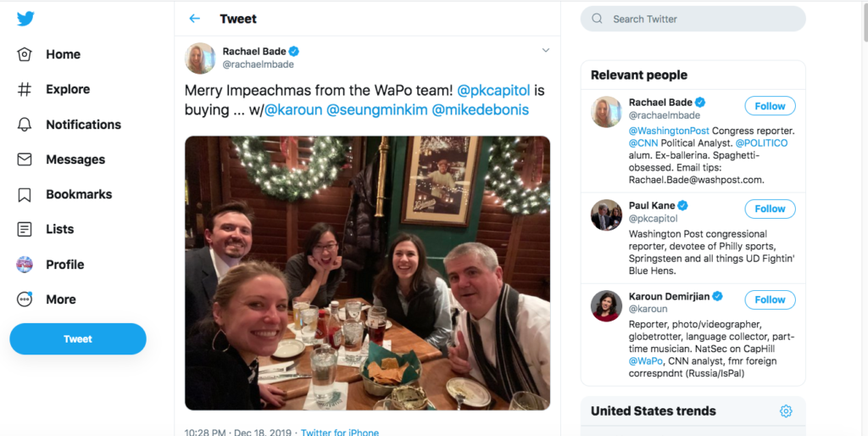Viewport: 868px width, 436px height.
Task: Open the Notifications bell icon
Action: tap(25, 125)
